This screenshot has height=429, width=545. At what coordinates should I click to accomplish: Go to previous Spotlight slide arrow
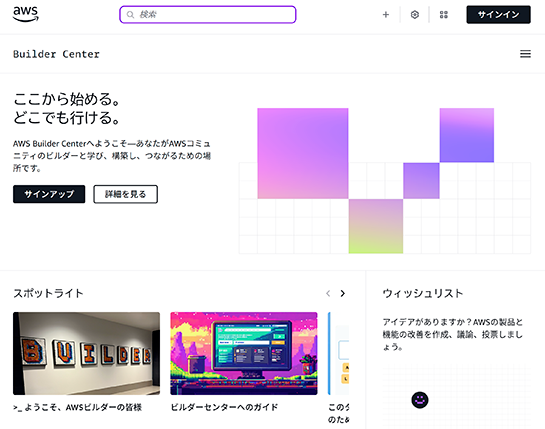328,293
